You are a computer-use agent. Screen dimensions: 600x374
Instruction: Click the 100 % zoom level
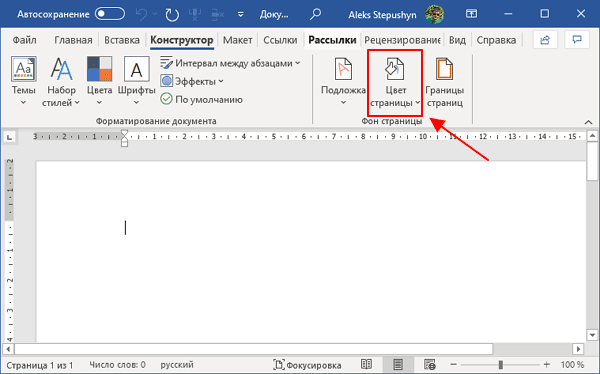pos(572,365)
